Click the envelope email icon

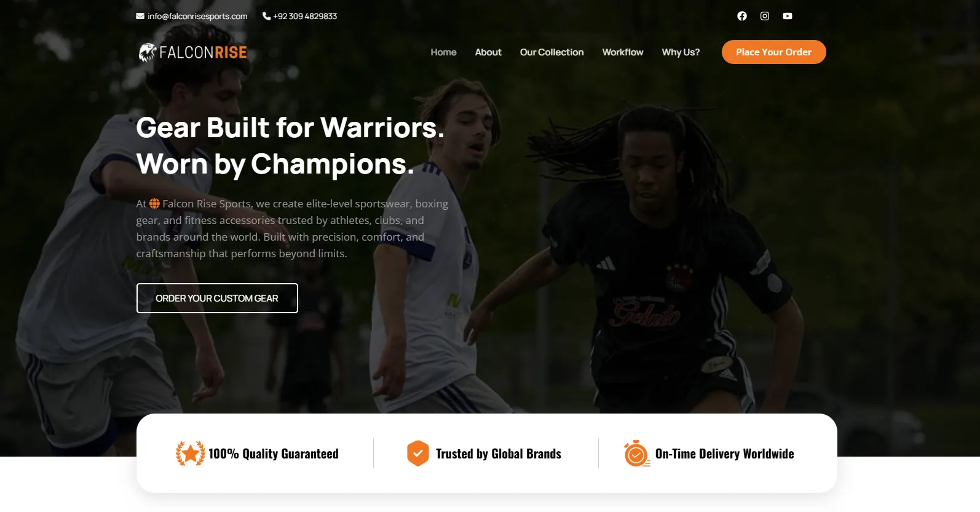coord(140,16)
